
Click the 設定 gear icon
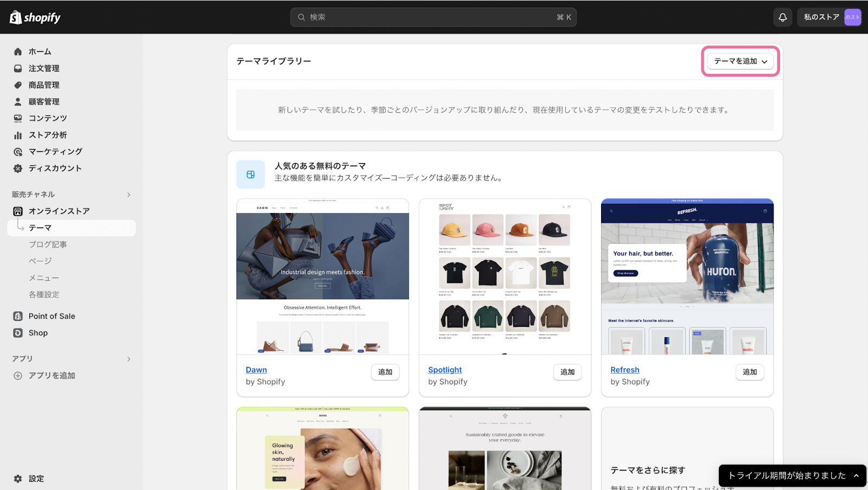point(18,479)
